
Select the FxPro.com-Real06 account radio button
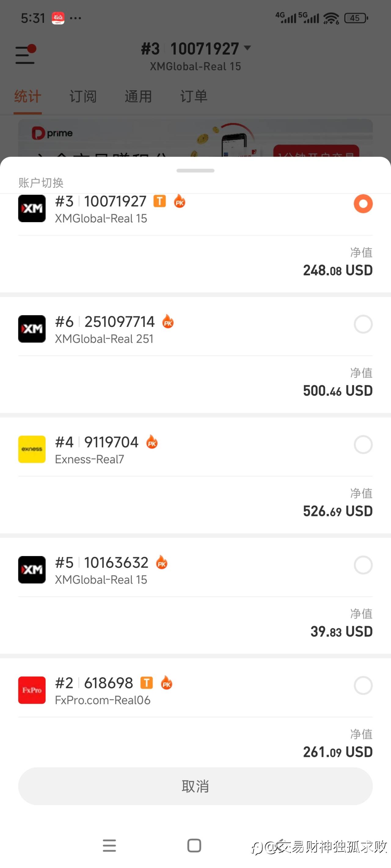click(363, 685)
